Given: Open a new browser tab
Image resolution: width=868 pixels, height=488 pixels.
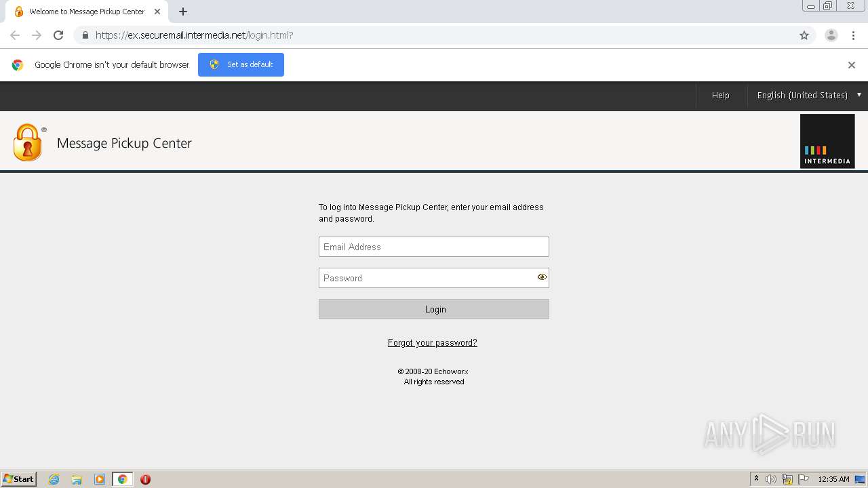Looking at the screenshot, I should pos(183,12).
